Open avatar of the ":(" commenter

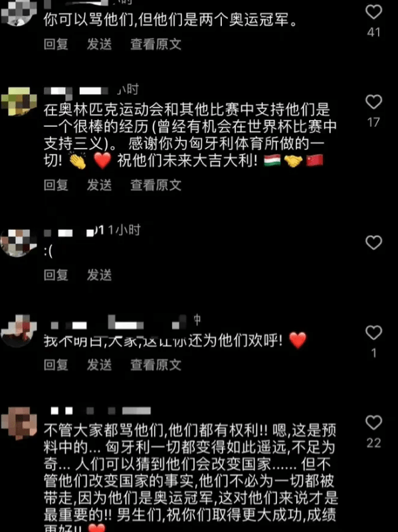click(x=19, y=242)
